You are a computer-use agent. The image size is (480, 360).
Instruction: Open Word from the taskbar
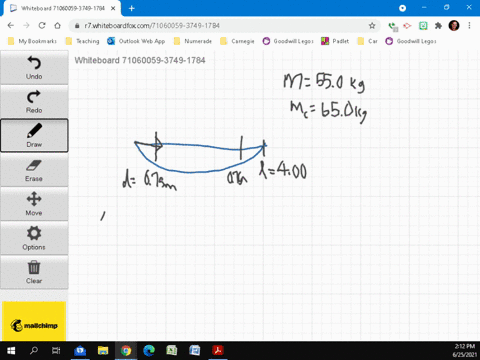195,351
